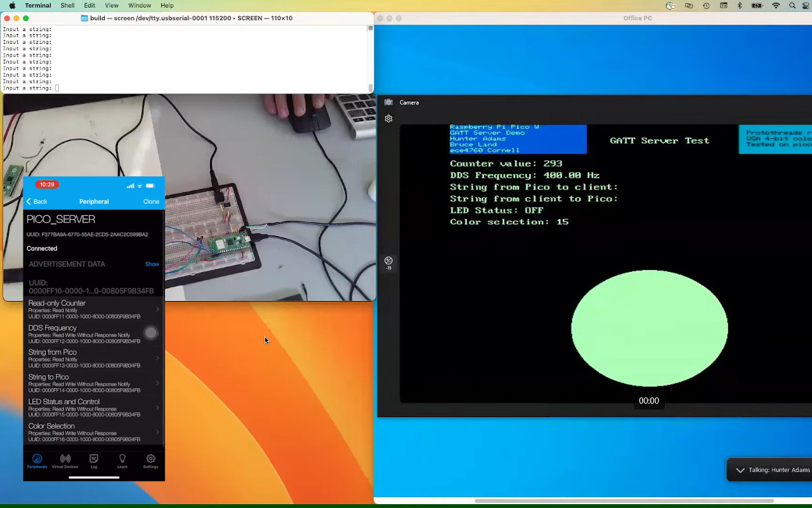This screenshot has height=508, width=812.
Task: Open Spotlight search in the menu bar
Action: click(x=792, y=6)
